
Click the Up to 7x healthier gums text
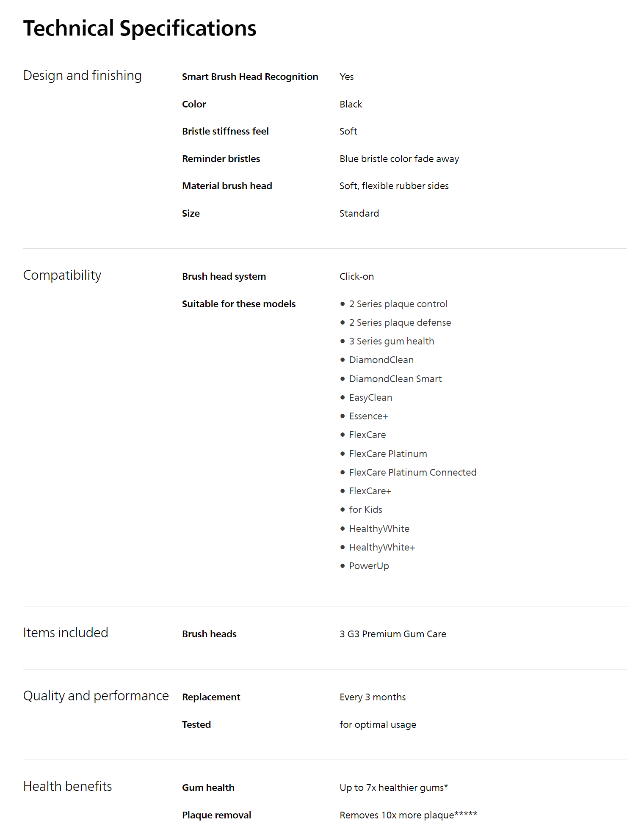coord(393,788)
